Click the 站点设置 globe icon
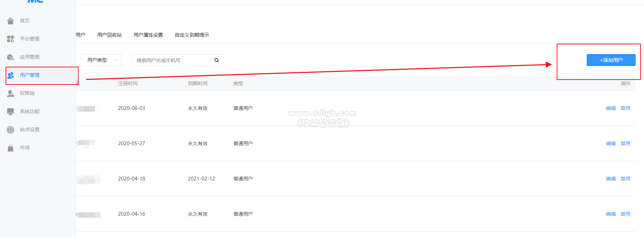The width and height of the screenshot is (644, 237). 10,129
